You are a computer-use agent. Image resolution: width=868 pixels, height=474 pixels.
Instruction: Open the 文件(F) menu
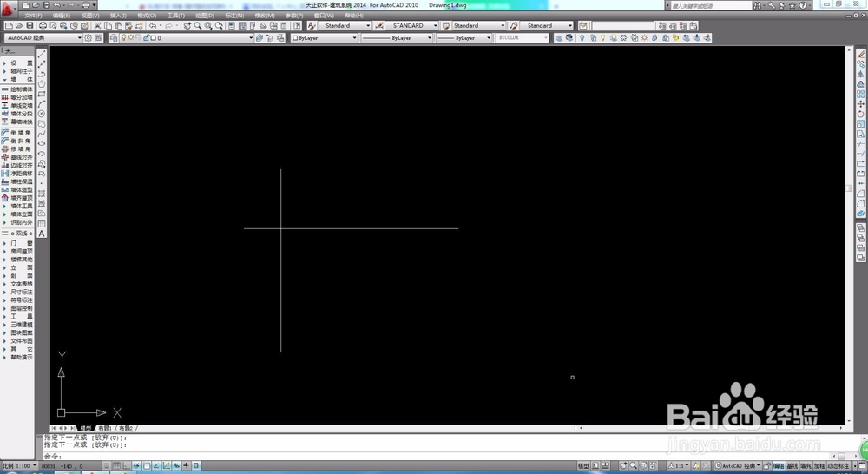point(33,16)
